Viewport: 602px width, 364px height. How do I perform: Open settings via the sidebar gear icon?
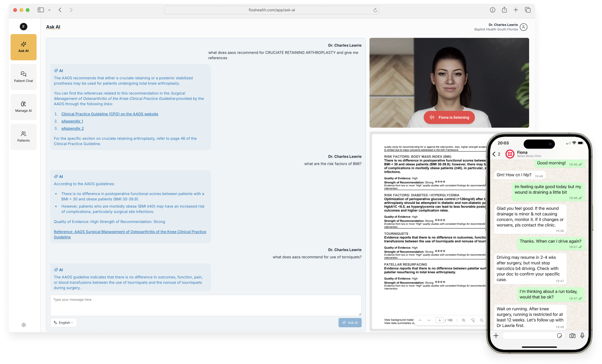24,325
